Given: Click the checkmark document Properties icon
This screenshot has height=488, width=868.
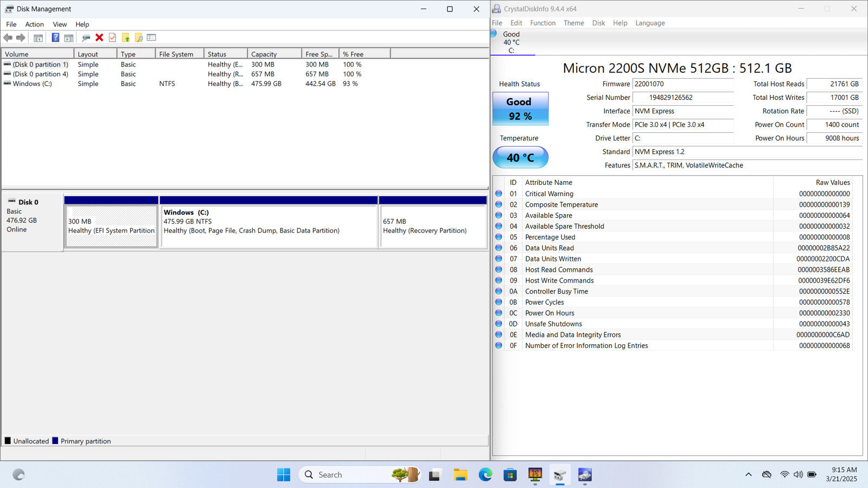Looking at the screenshot, I should click(112, 37).
